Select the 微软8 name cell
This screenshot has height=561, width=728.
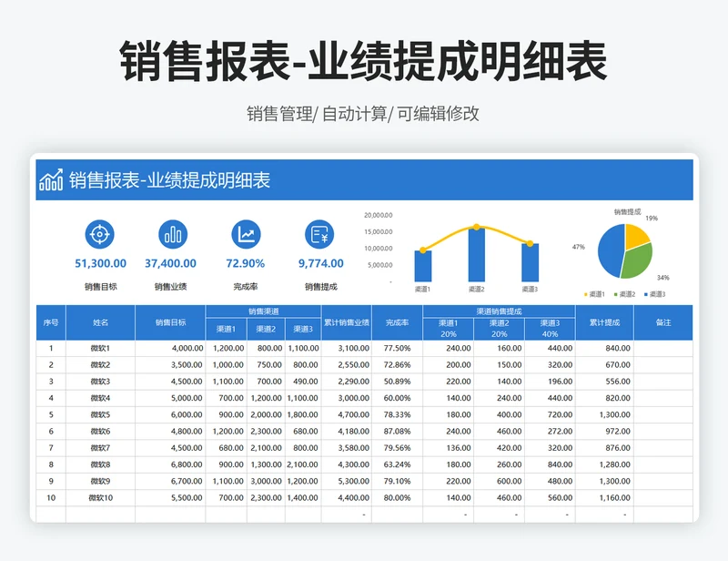coord(100,464)
